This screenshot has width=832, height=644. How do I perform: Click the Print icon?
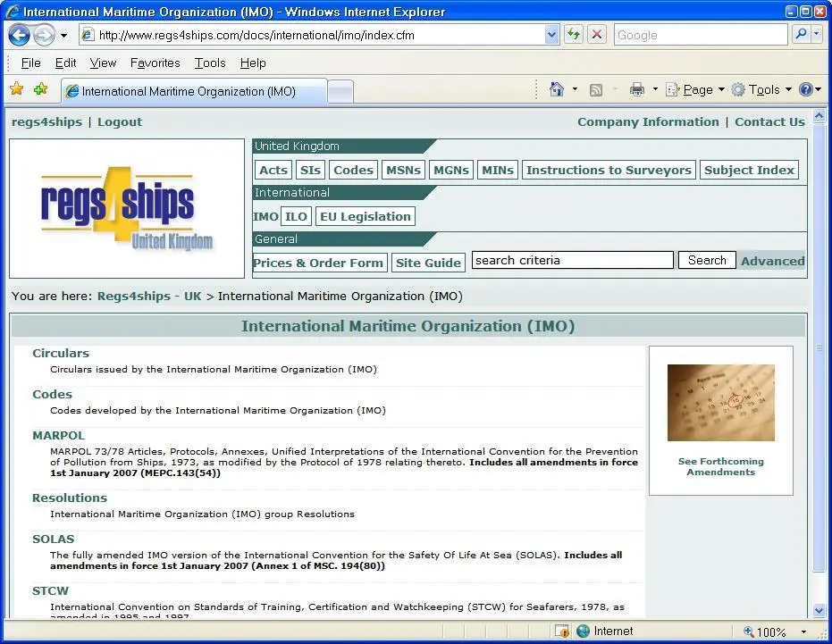point(636,89)
